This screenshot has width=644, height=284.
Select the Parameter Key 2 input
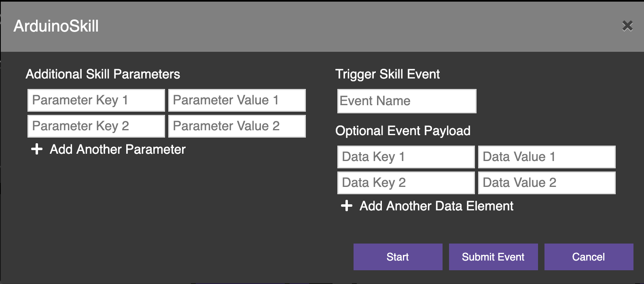coord(96,126)
